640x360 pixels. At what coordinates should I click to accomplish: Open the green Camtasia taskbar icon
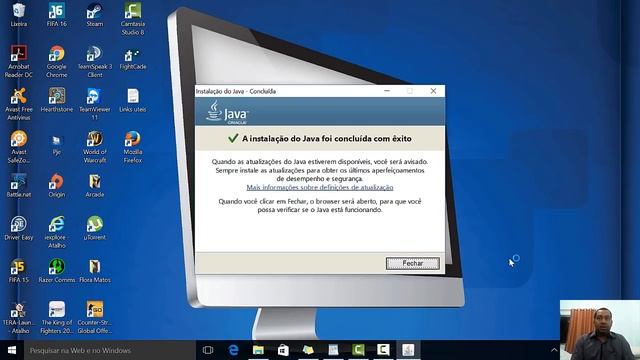tap(358, 350)
